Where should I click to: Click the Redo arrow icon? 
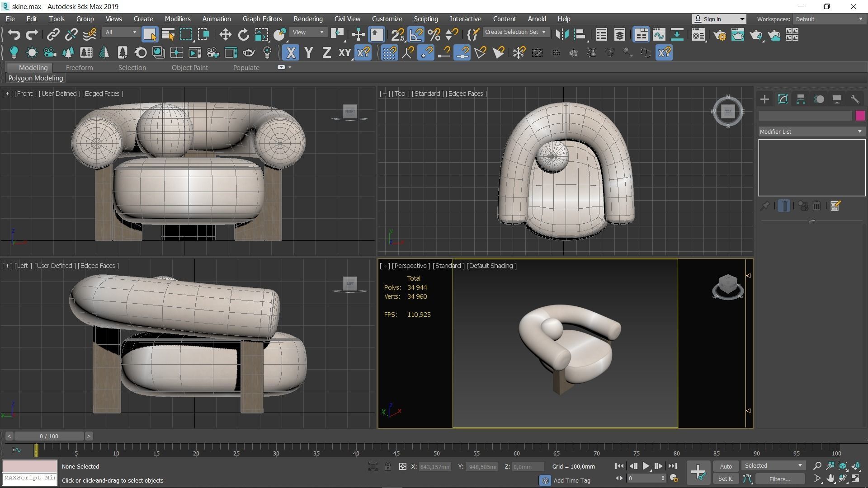coord(32,34)
